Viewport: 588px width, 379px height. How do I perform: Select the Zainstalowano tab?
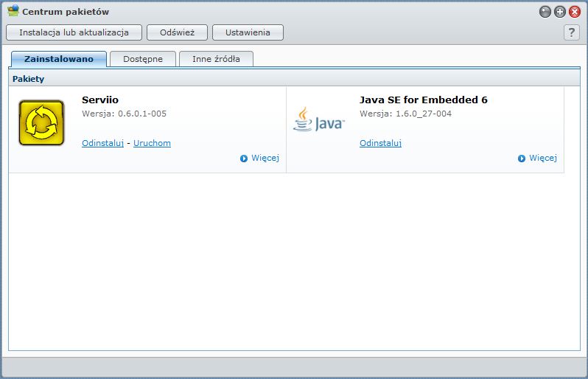click(x=59, y=59)
